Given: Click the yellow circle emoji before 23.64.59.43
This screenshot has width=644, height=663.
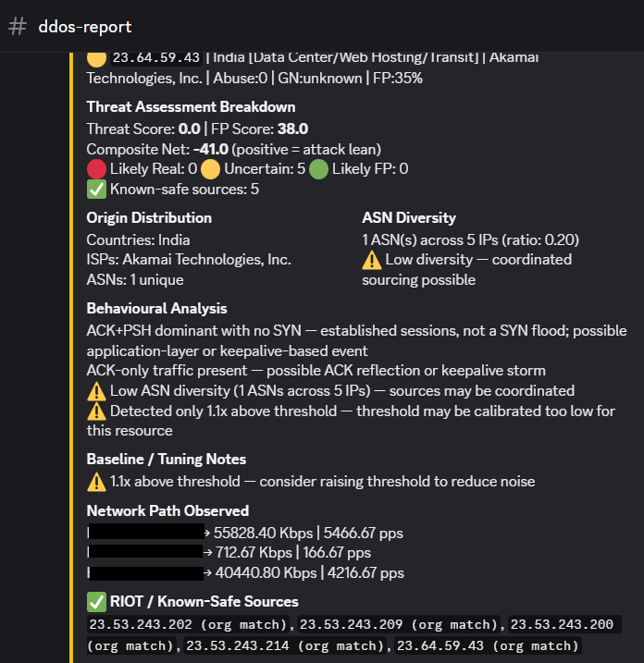Looking at the screenshot, I should [96, 58].
